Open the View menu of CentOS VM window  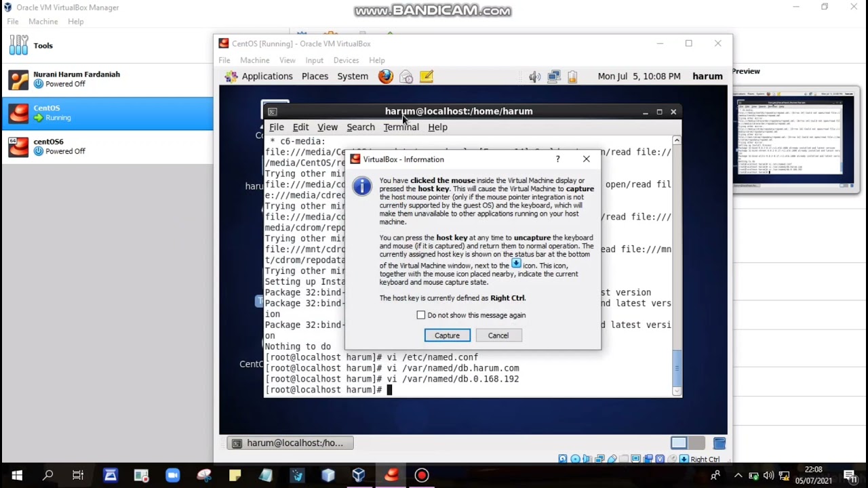pos(288,60)
